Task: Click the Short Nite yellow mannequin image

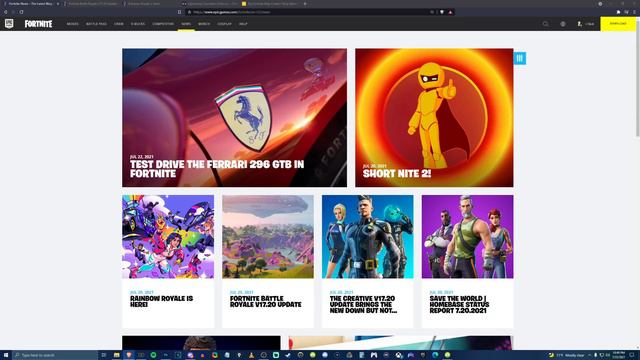Action: 434,118
